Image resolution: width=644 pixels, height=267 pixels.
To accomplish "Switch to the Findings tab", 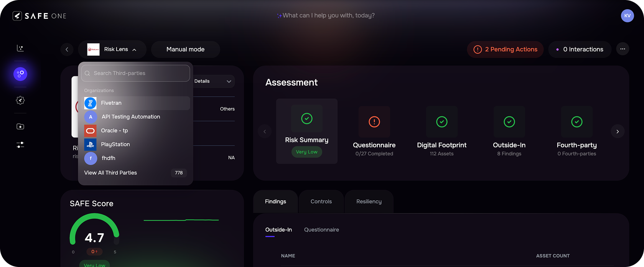I will [x=275, y=202].
